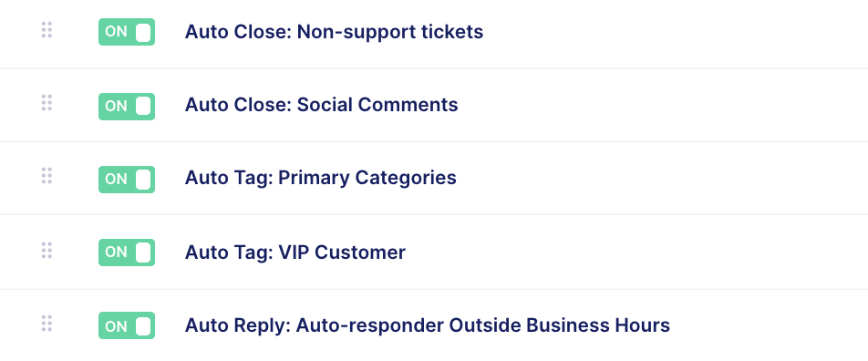The height and width of the screenshot is (361, 868).
Task: Open the Auto Close: Non-support tickets rule
Action: [x=334, y=32]
